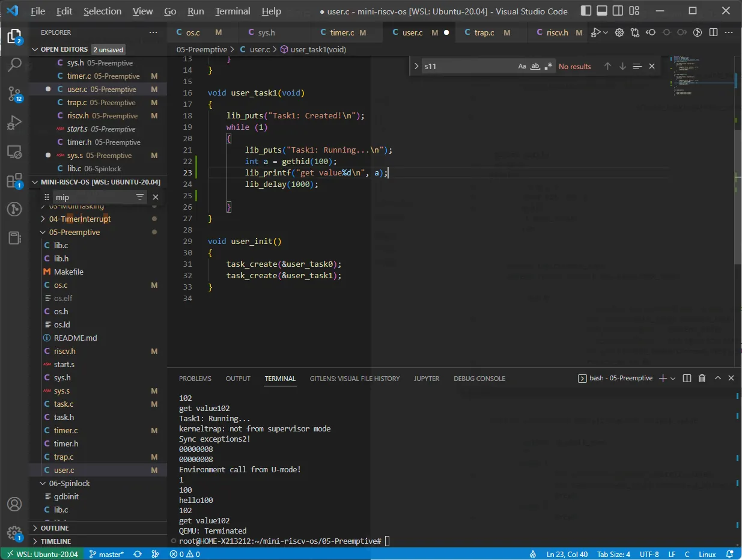
Task: Open Source Control view with 12 badge
Action: 14,94
